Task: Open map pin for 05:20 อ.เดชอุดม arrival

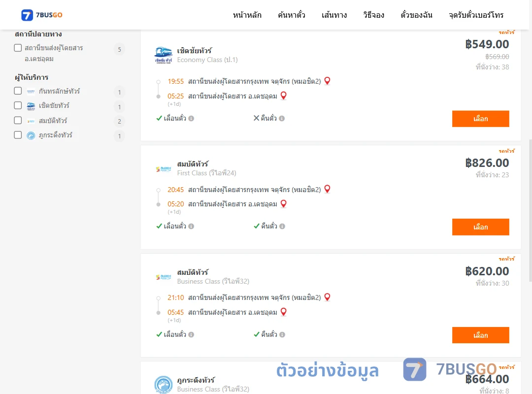Action: pos(284,203)
